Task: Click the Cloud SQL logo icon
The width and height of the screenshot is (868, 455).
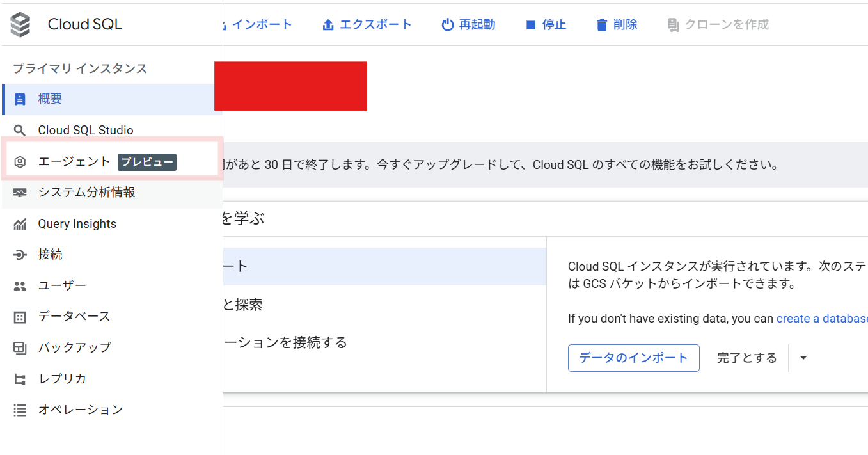Action: pyautogui.click(x=20, y=24)
